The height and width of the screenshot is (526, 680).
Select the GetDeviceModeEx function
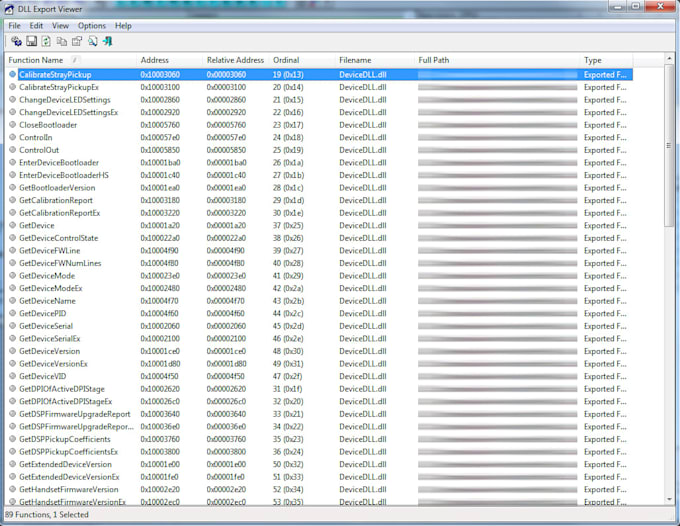coord(51,288)
